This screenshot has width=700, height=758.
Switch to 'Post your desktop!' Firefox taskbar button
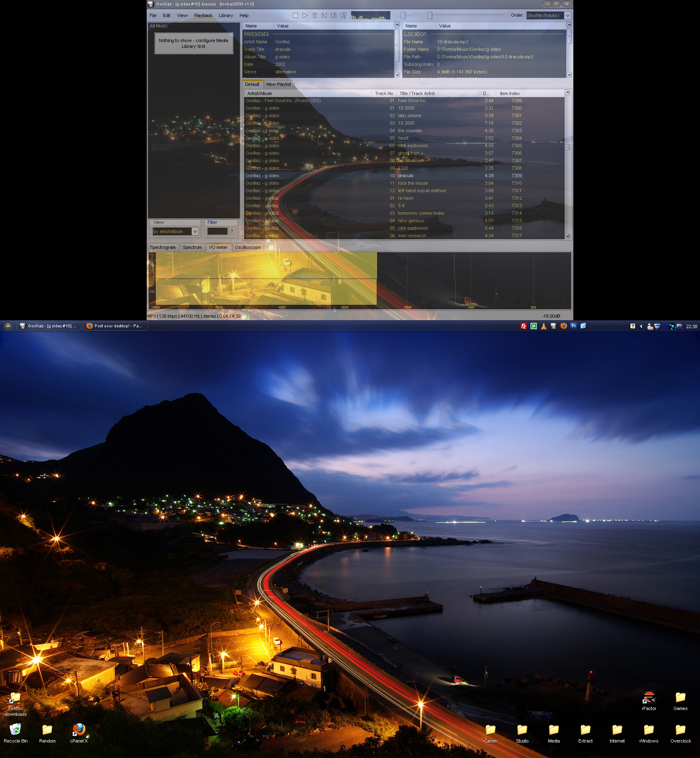116,326
